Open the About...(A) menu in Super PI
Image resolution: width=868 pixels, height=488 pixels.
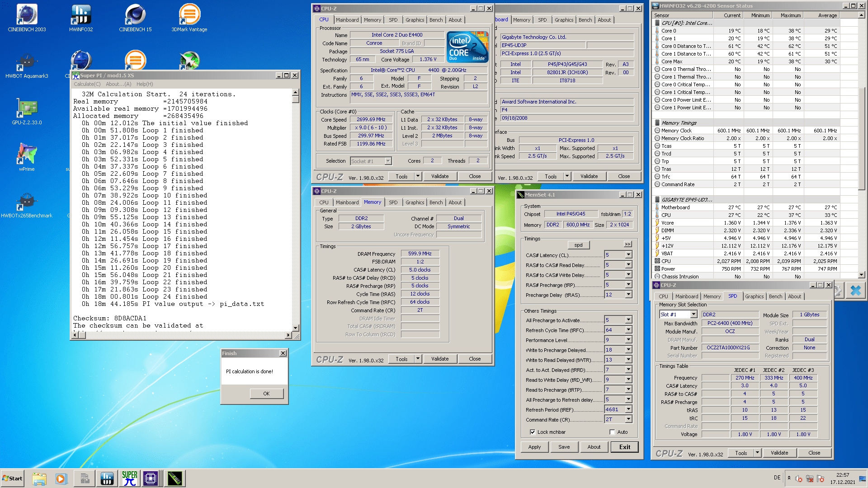118,84
